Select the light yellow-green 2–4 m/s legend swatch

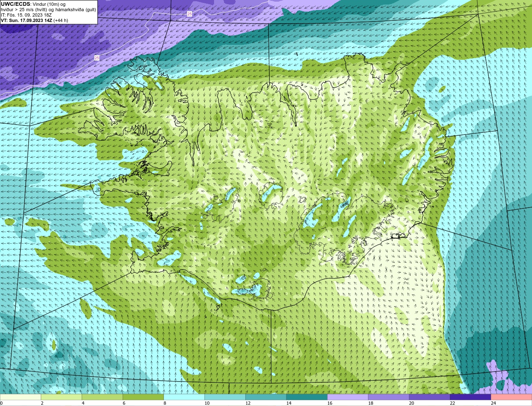pyautogui.click(x=62, y=397)
